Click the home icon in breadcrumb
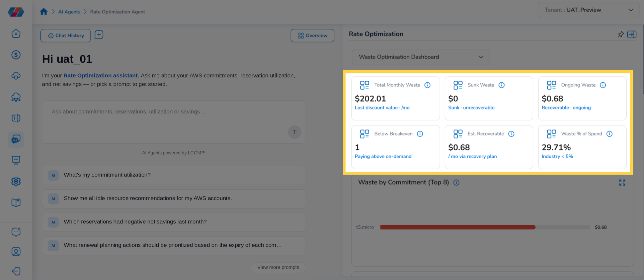Viewport: 644px width, 280px height. click(x=43, y=12)
